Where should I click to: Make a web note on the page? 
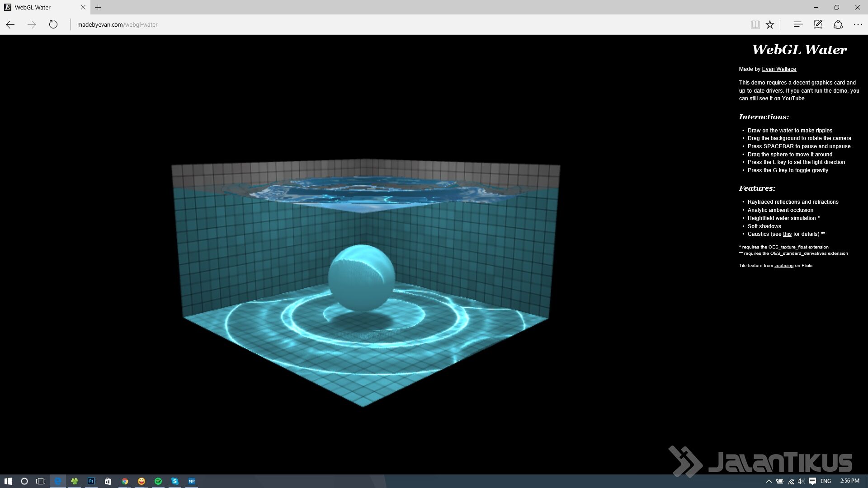point(818,24)
